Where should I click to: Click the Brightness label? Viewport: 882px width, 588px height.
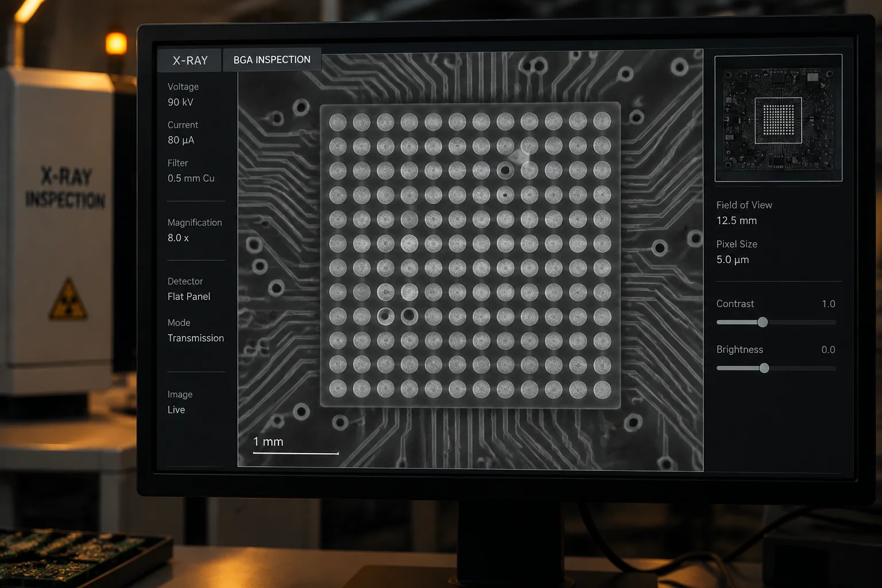tap(740, 350)
